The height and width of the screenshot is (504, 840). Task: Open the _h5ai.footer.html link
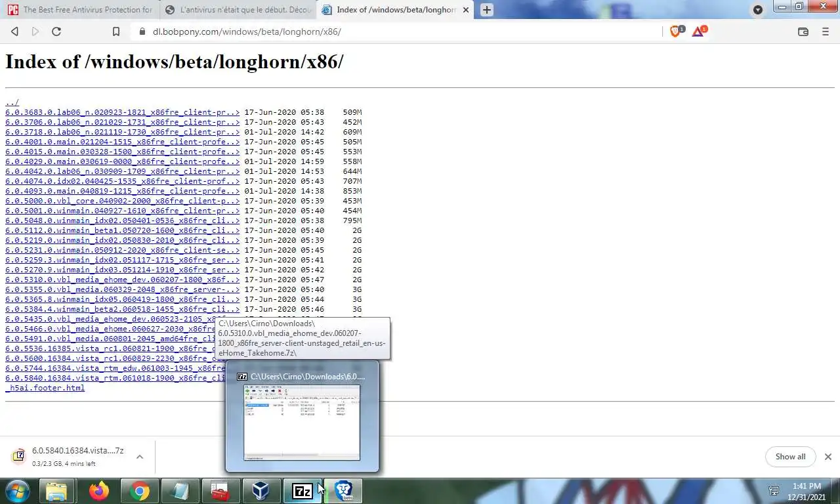[45, 388]
